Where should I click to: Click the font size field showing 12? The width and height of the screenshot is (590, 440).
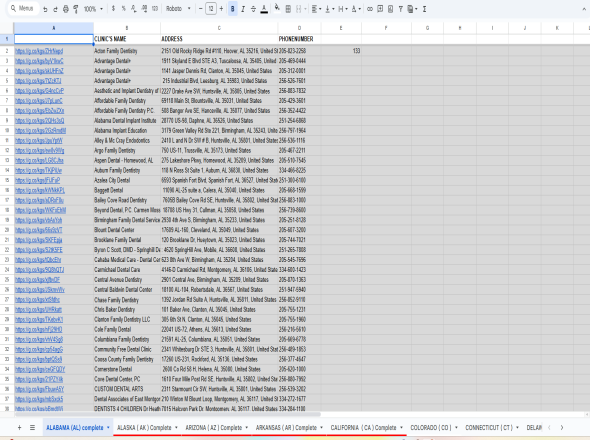point(211,9)
